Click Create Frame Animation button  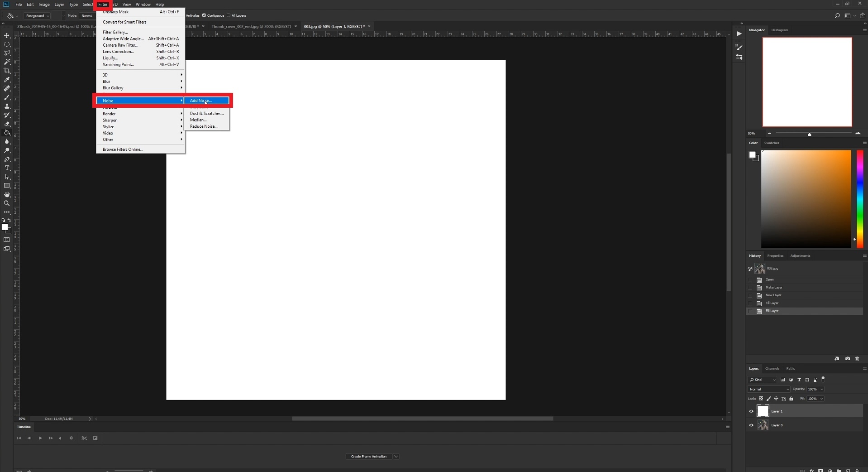(369, 456)
